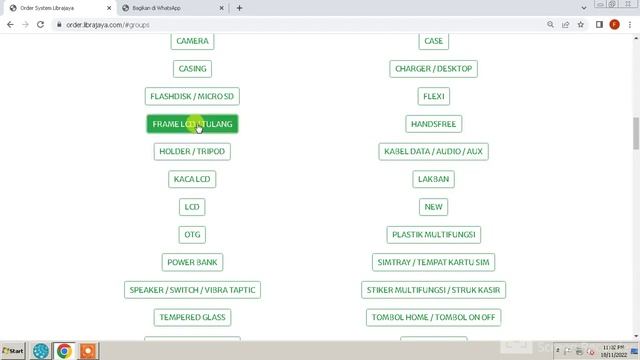Choose the NEW category

tap(433, 207)
